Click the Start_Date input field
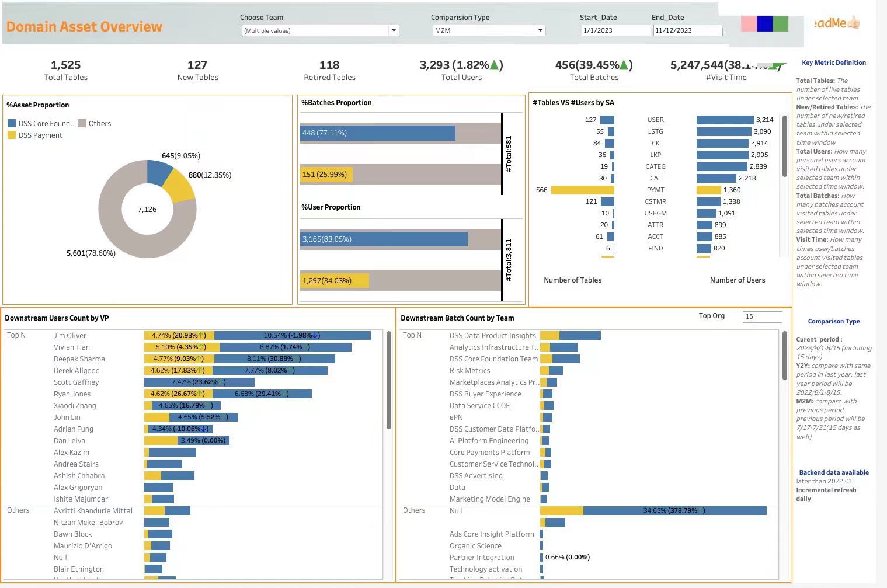This screenshot has width=887, height=588. click(x=615, y=30)
